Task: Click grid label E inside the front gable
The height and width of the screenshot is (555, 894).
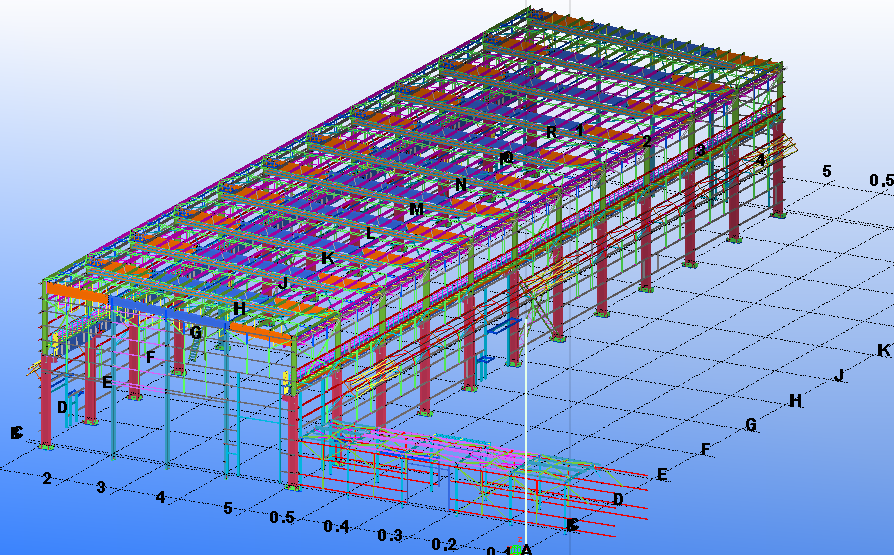Action: coord(107,383)
